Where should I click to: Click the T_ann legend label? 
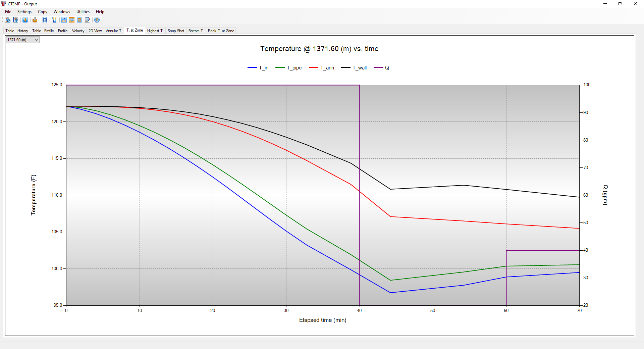(327, 68)
